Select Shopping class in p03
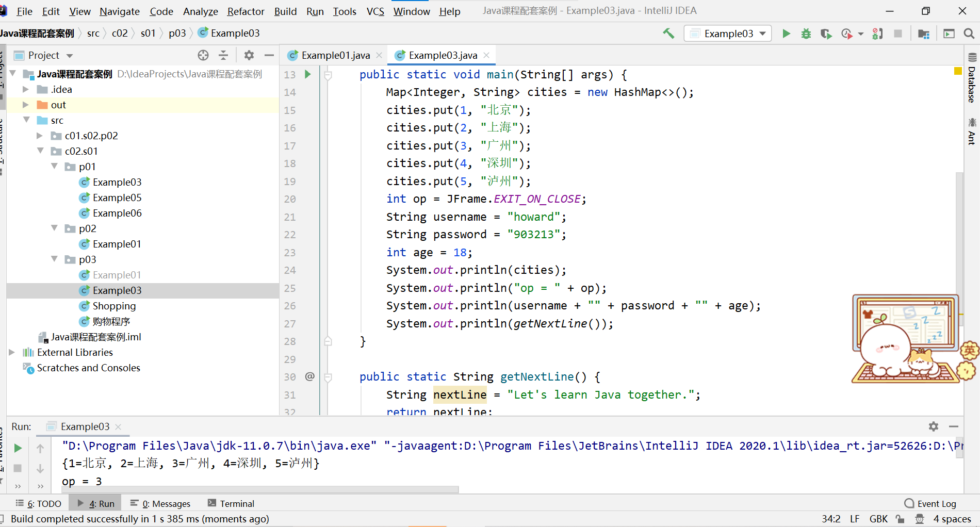This screenshot has width=980, height=527. tap(114, 306)
